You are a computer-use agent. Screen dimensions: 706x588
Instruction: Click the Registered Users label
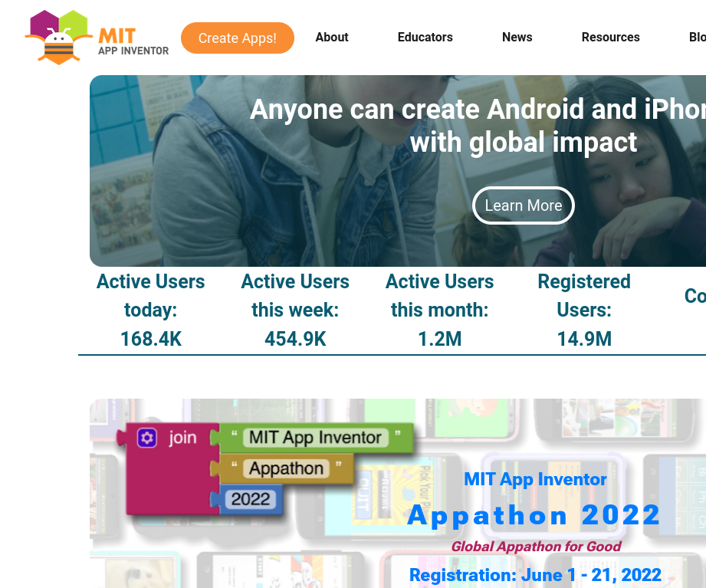584,296
